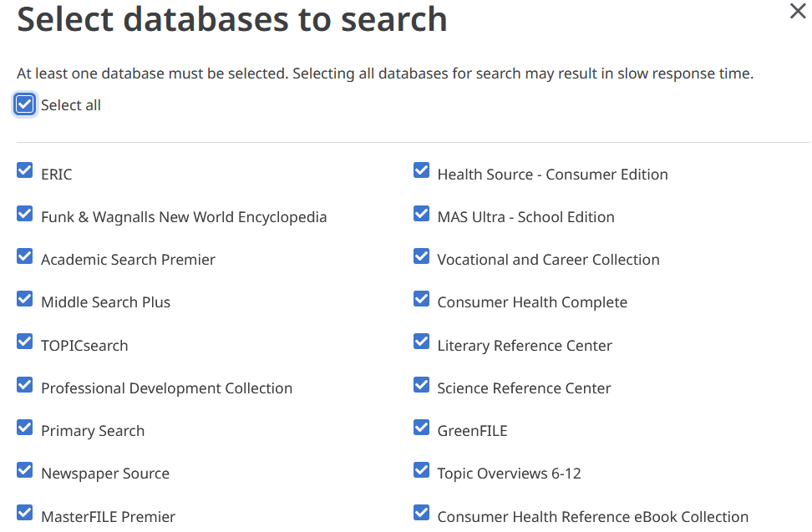Viewport: 812px width, 532px height.
Task: Click the Consumer Health Complete label
Action: click(x=532, y=302)
